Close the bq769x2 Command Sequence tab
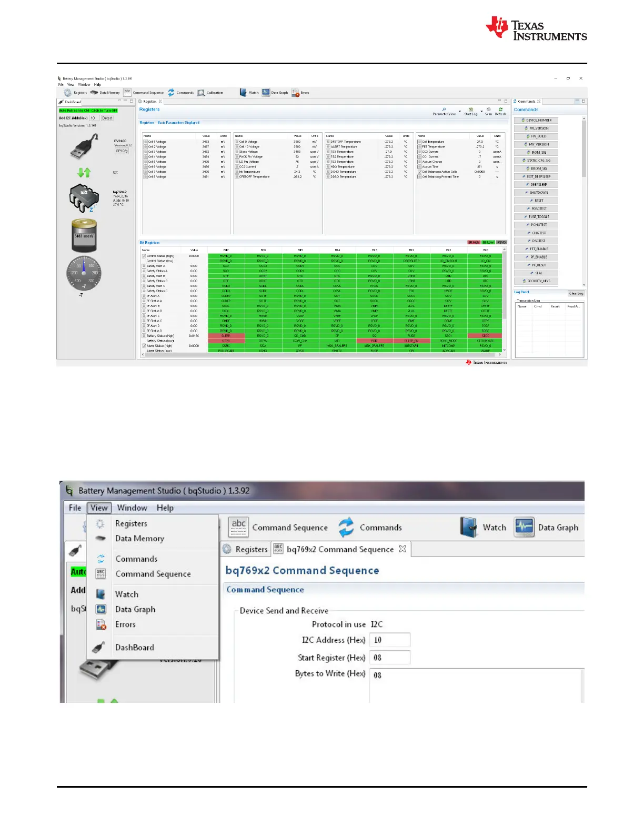644x834 pixels. point(402,549)
